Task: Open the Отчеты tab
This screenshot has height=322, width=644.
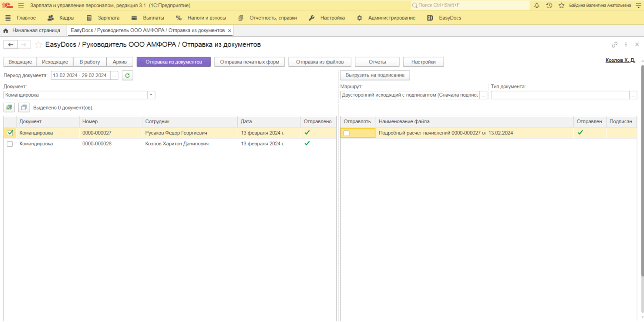Action: [x=377, y=62]
